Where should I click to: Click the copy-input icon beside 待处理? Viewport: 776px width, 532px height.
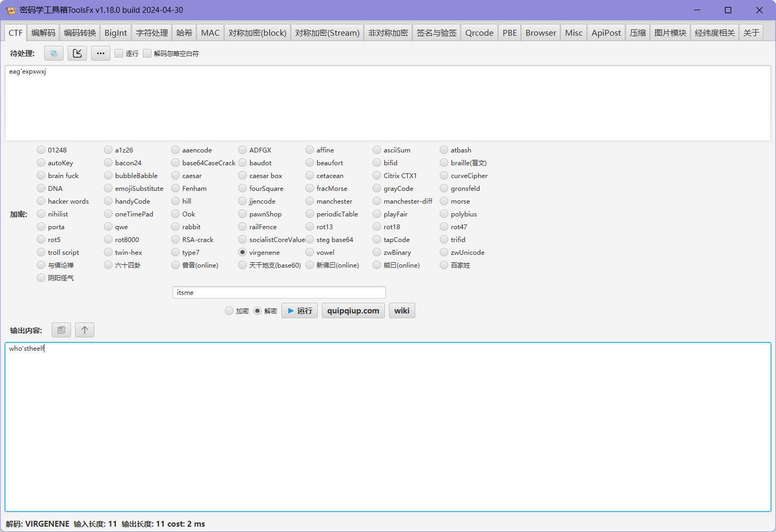[53, 53]
